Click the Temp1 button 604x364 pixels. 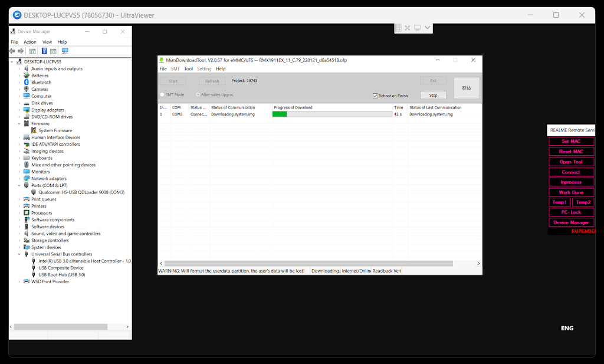(x=560, y=202)
